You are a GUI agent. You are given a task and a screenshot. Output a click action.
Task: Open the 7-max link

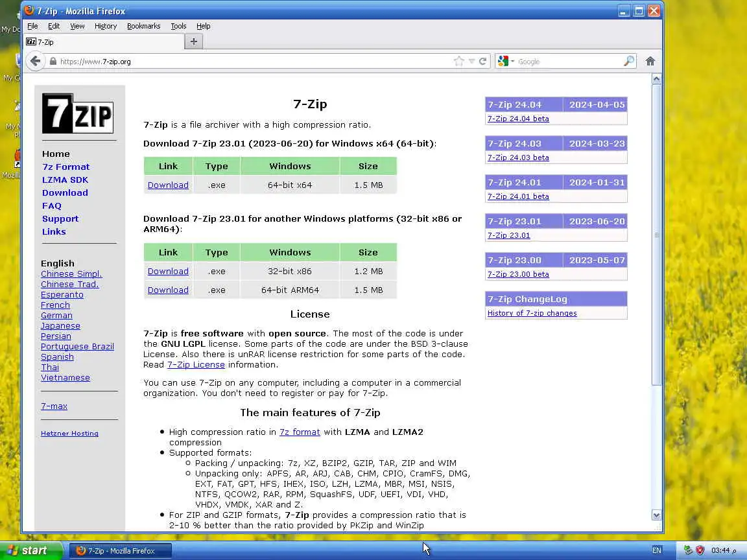(x=54, y=406)
